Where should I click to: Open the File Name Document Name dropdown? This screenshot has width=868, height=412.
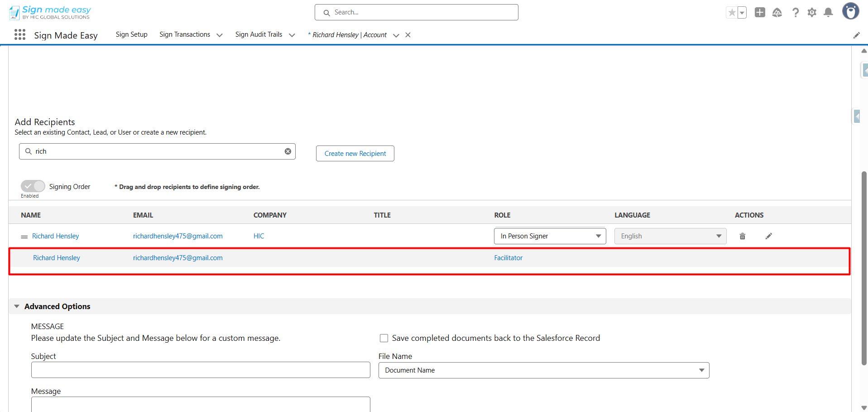pos(543,370)
